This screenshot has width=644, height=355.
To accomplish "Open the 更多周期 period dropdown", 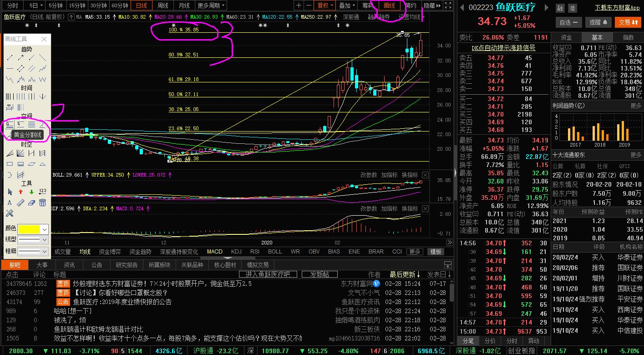I will click(210, 5).
